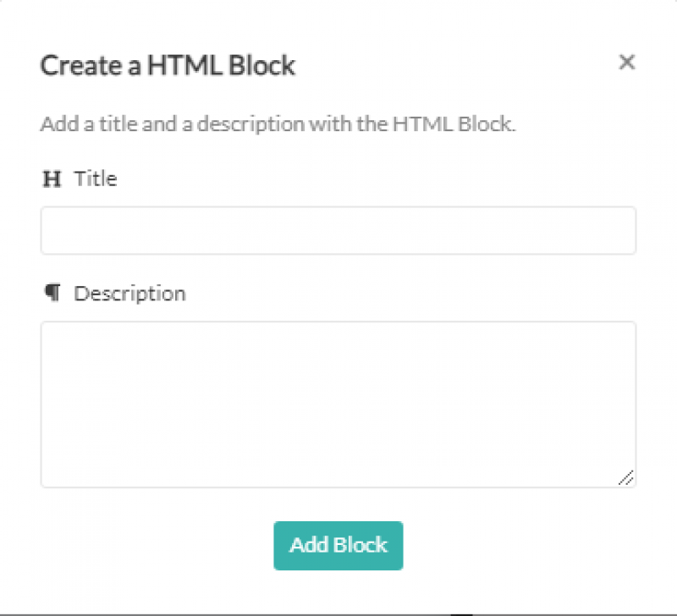
Task: Click the "Add a title and a description" text
Action: click(x=278, y=124)
